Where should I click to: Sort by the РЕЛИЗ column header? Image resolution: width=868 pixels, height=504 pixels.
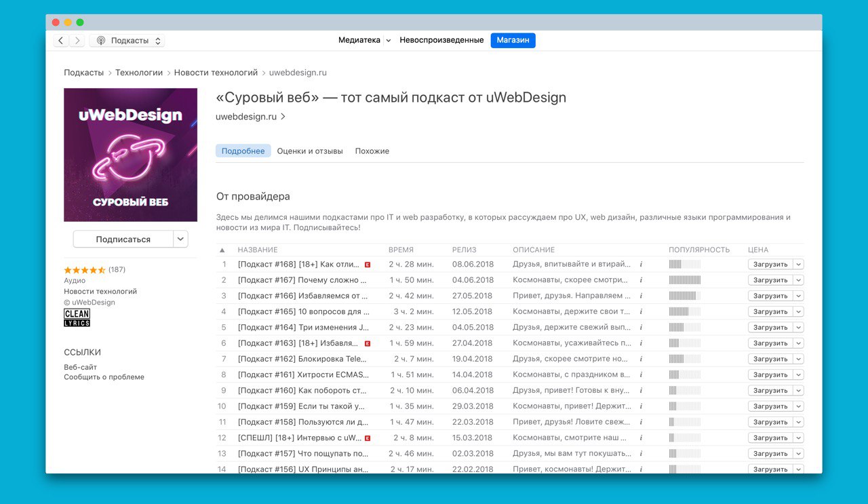pyautogui.click(x=465, y=250)
